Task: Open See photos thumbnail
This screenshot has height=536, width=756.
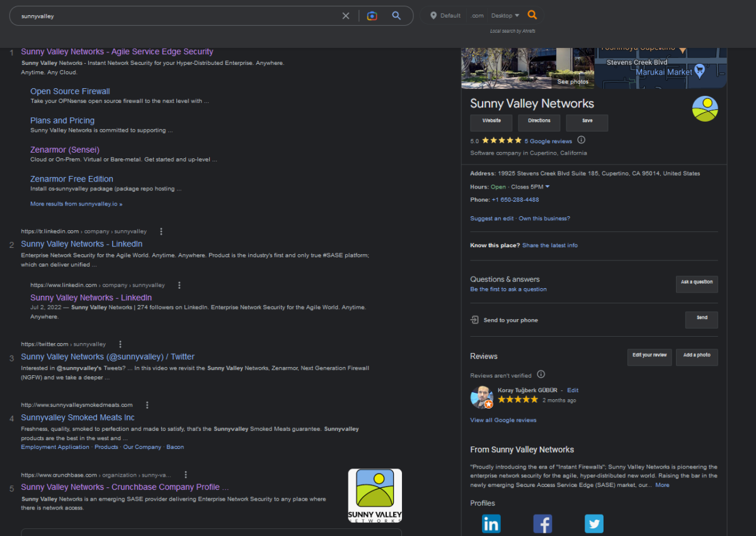Action: [x=528, y=67]
